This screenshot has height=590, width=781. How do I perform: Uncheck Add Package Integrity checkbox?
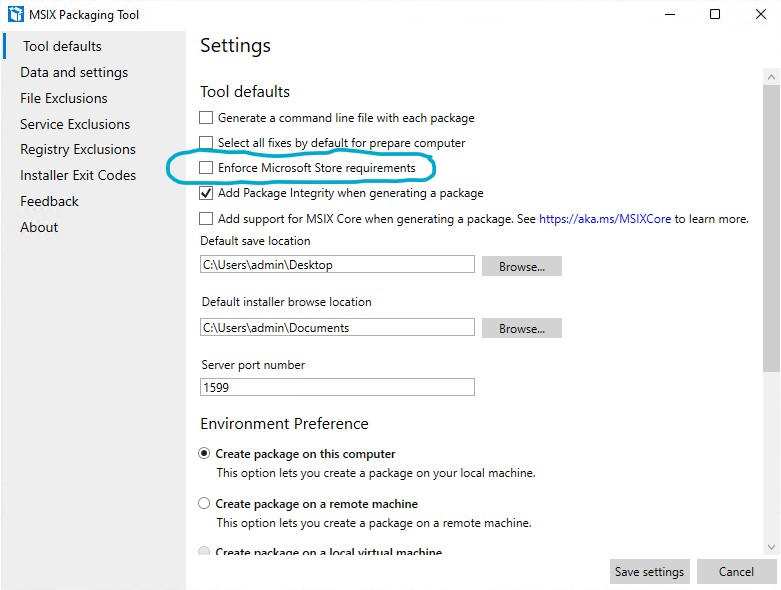click(x=206, y=193)
